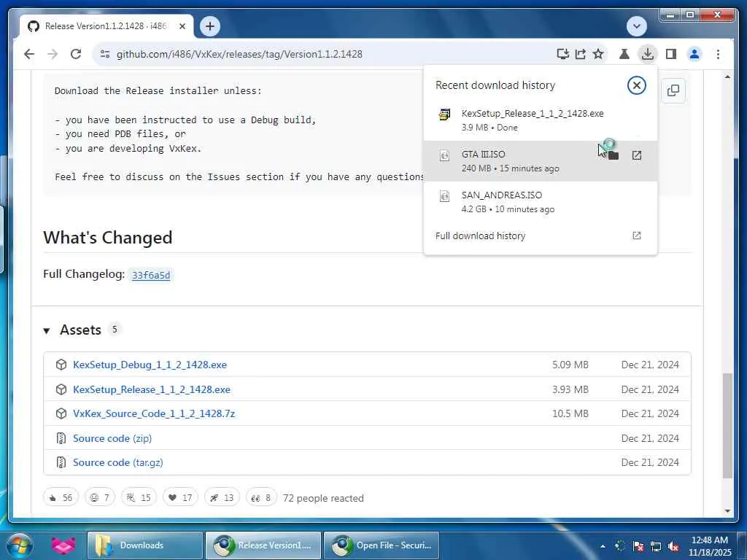The width and height of the screenshot is (747, 560).
Task: Close the Release Version1.1.2.1428 tab
Action: [x=182, y=26]
